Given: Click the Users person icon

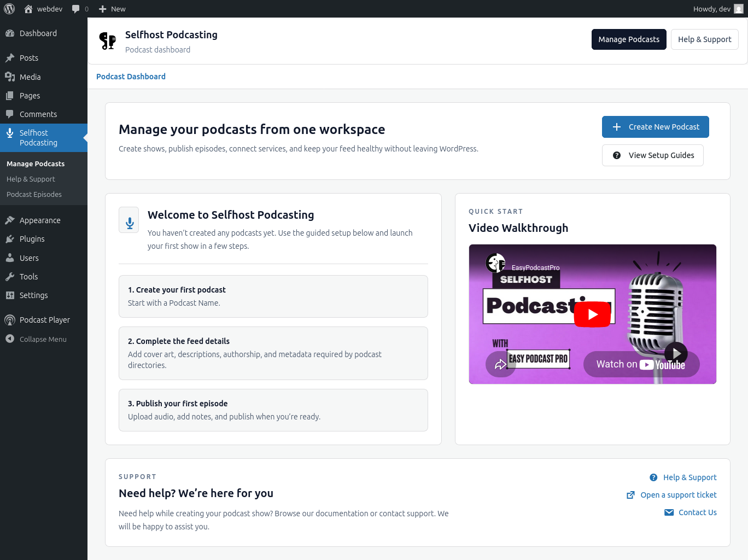Looking at the screenshot, I should click(x=10, y=258).
